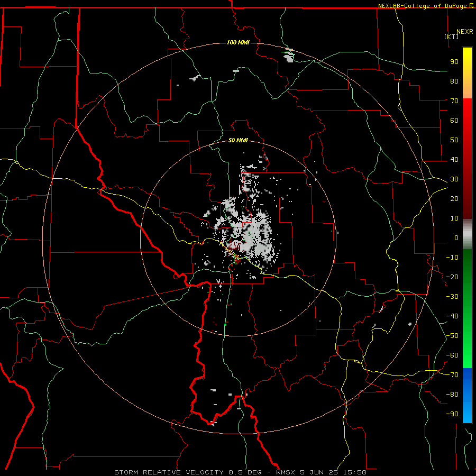
Task: Click the positive 70 kt scale label
Action: point(454,101)
